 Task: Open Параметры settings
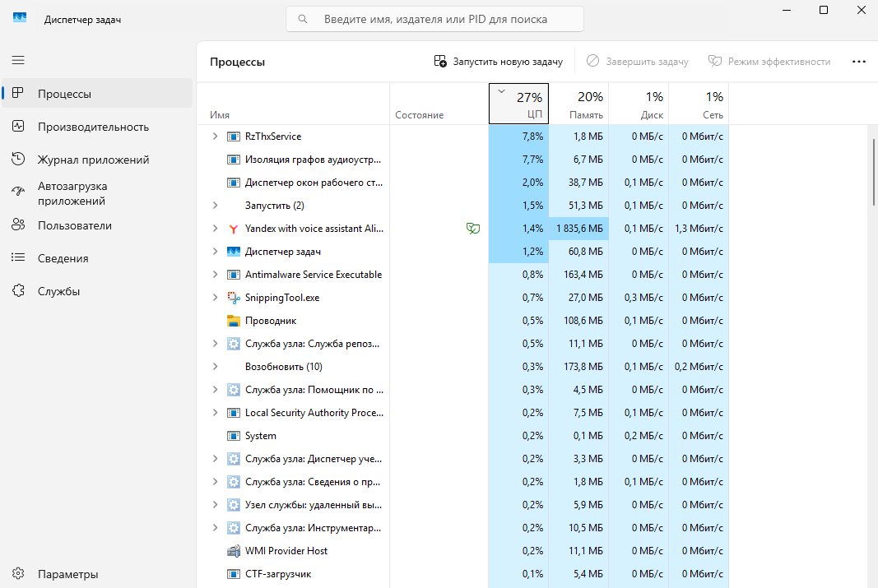point(67,574)
